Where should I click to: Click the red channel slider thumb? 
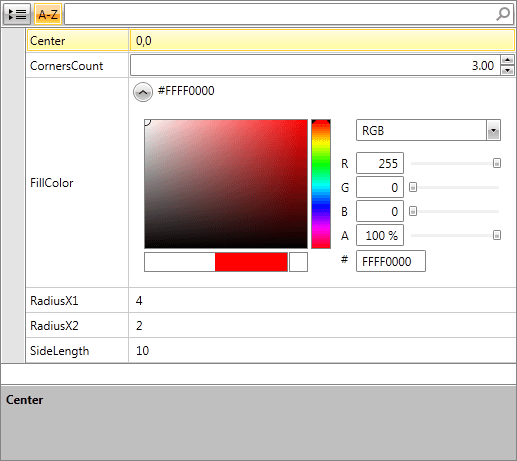tap(497, 163)
